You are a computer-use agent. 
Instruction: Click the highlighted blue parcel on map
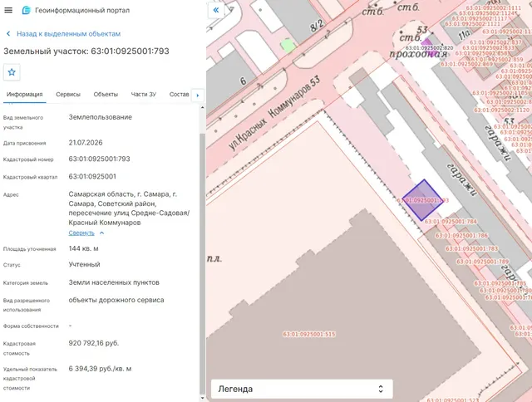422,200
